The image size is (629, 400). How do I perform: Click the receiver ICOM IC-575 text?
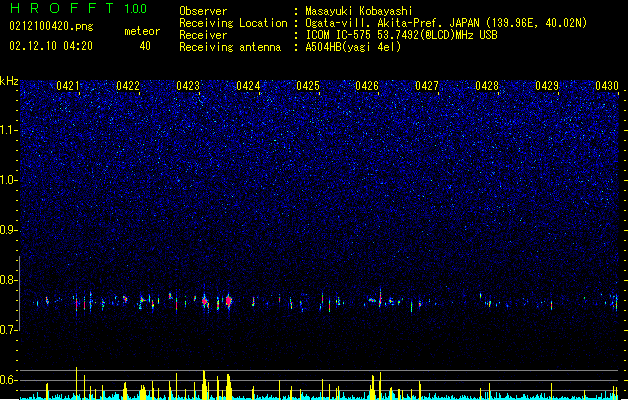coord(401,35)
